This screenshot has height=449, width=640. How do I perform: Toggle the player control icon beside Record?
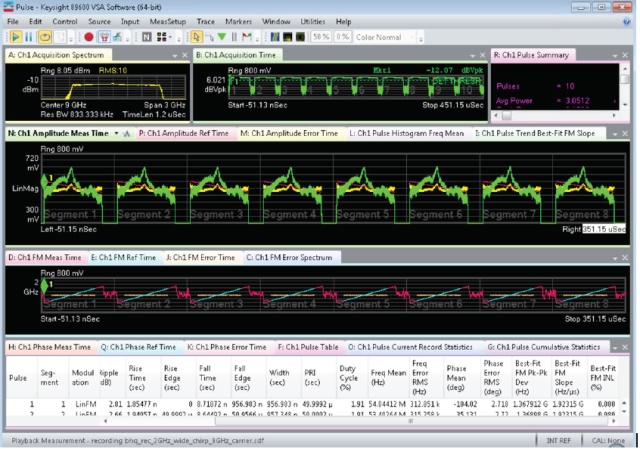tap(104, 37)
